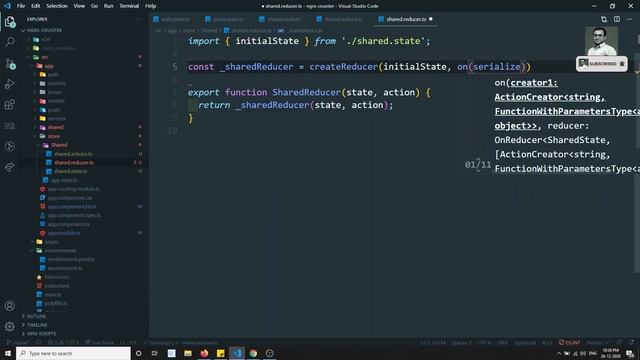Open the editor More Actions ellipsis
Screen dimensions: 640x360
click(630, 19)
